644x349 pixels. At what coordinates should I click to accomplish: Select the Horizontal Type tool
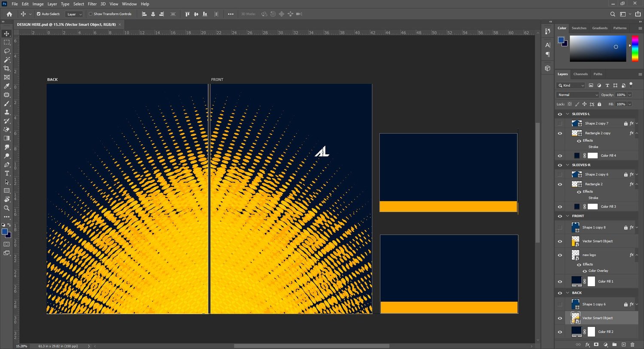click(x=7, y=173)
